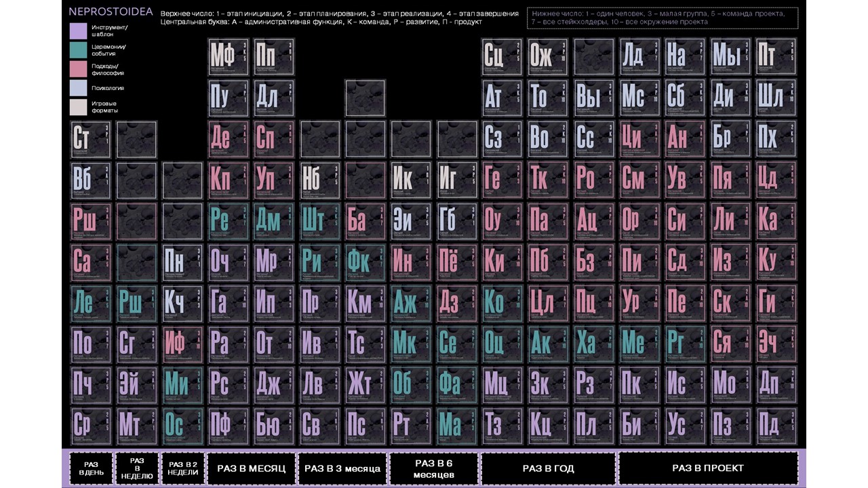Click the РАЗ В МЕСЯЦ label

tap(252, 468)
